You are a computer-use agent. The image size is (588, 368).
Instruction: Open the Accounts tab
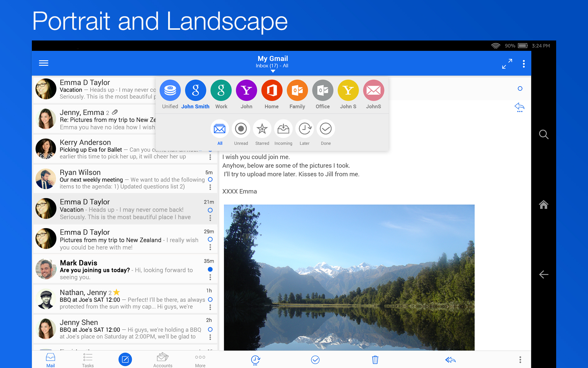click(x=163, y=360)
